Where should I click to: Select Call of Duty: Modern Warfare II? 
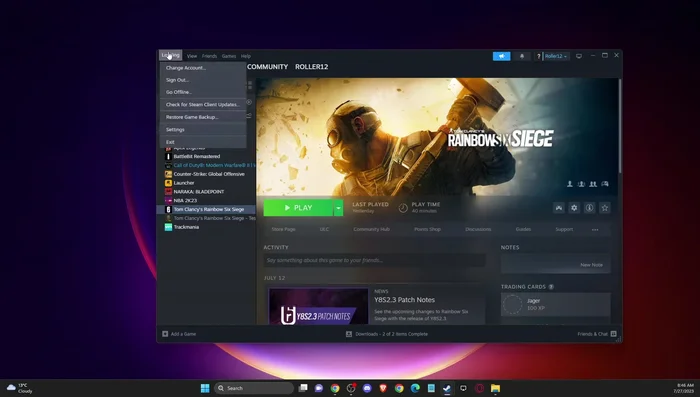214,165
